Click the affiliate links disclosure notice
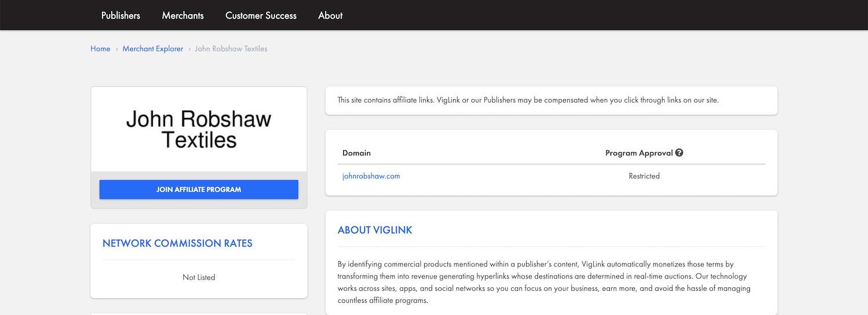The height and width of the screenshot is (315, 868). (x=528, y=100)
